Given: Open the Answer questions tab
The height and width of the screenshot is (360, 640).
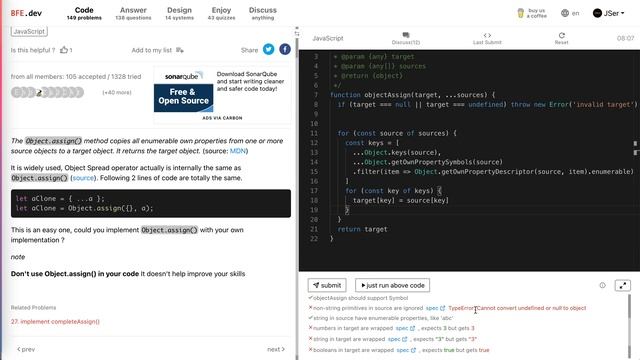Looking at the screenshot, I should [x=133, y=13].
